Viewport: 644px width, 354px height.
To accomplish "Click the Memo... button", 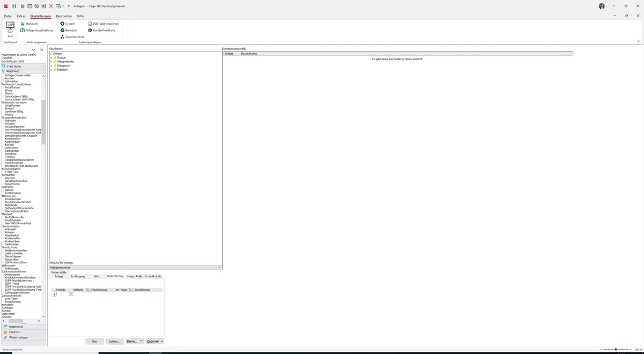I will click(134, 341).
